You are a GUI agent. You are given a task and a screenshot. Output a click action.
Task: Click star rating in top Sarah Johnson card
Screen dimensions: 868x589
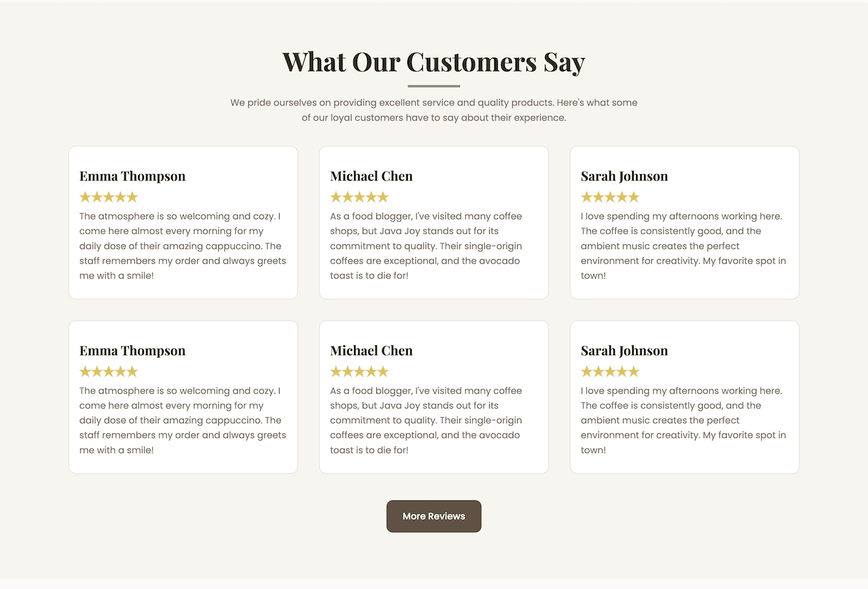tap(610, 197)
